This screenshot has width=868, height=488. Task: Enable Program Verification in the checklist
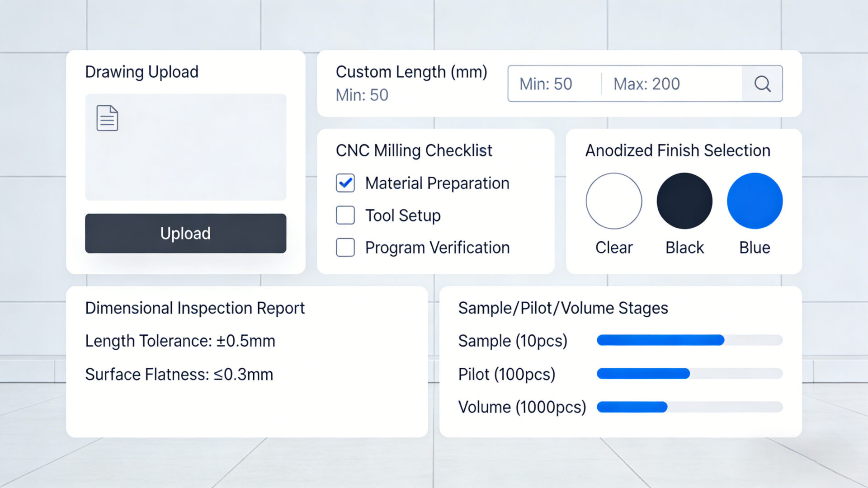click(x=345, y=248)
